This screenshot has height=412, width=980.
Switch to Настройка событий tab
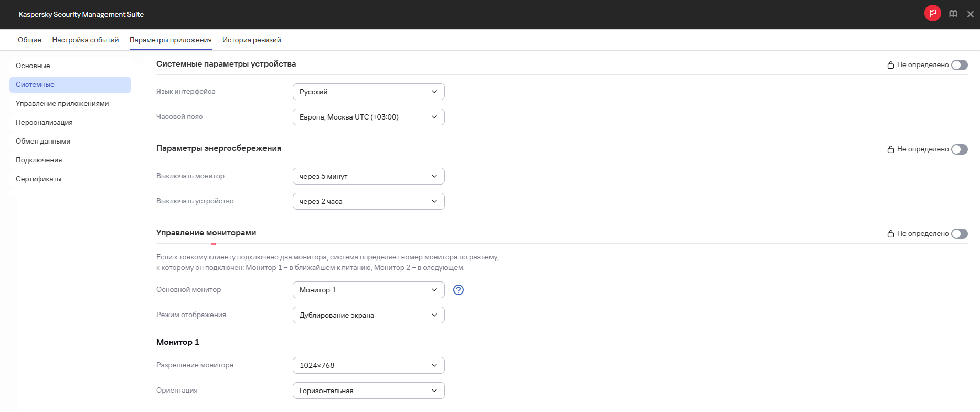pyautogui.click(x=85, y=40)
